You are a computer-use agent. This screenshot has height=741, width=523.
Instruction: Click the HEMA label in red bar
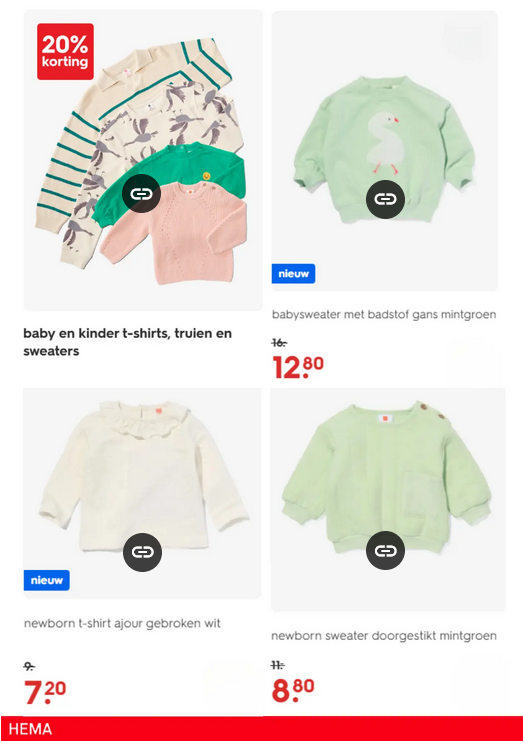[31, 729]
